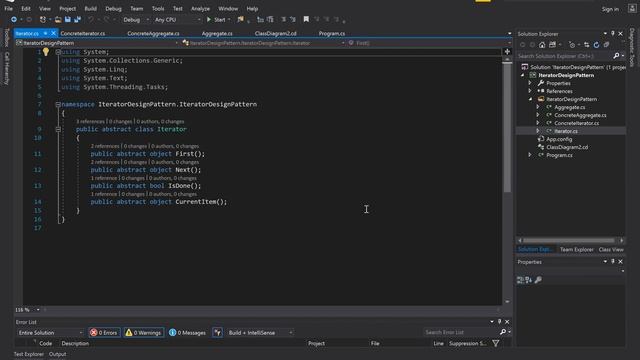Close the Iterator.cs tab
The image size is (640, 360).
53,33
